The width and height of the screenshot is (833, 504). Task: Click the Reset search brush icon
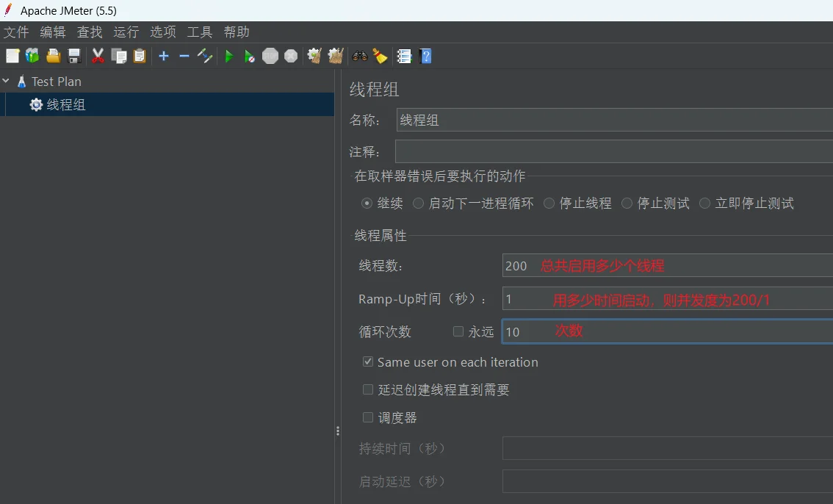(380, 56)
